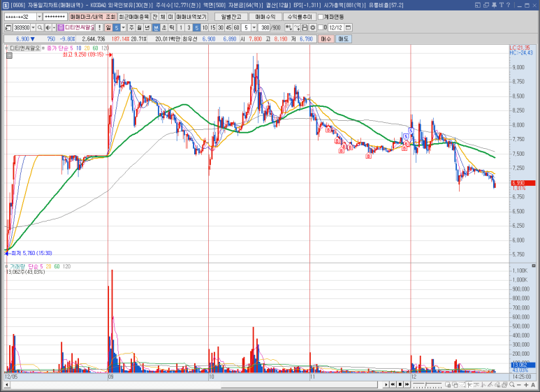Click the T font icon in title bar
This screenshot has height=392, width=540.
501,5
